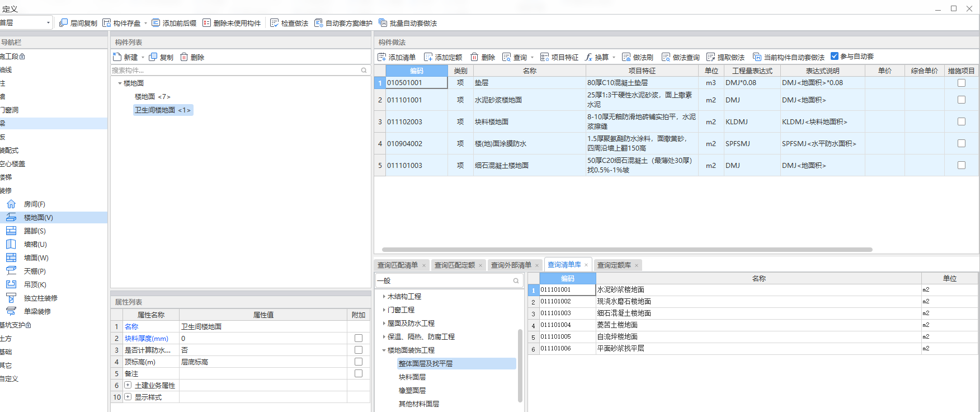Uncheck the 参与自动套 checkbox
This screenshot has width=980, height=412.
(x=835, y=56)
